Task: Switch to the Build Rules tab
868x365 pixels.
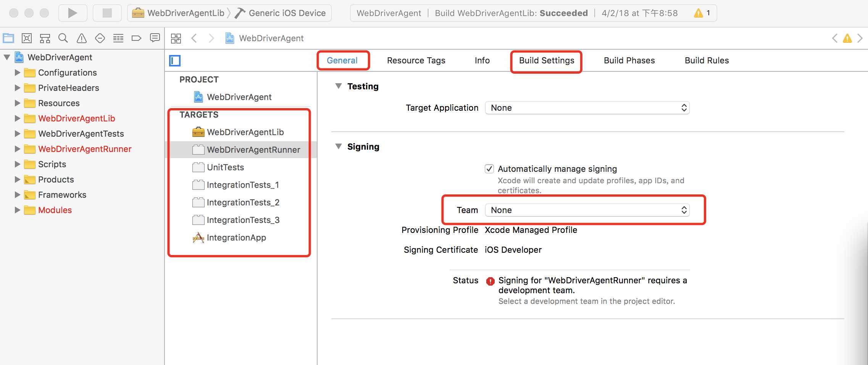Action: click(x=707, y=60)
